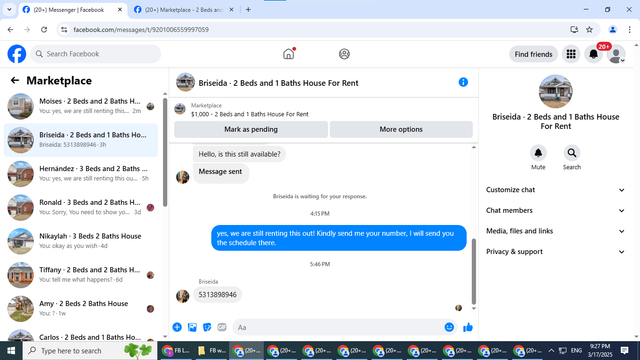The image size is (640, 360).
Task: Select the Briseida conversation in the list
Action: pyautogui.click(x=81, y=140)
